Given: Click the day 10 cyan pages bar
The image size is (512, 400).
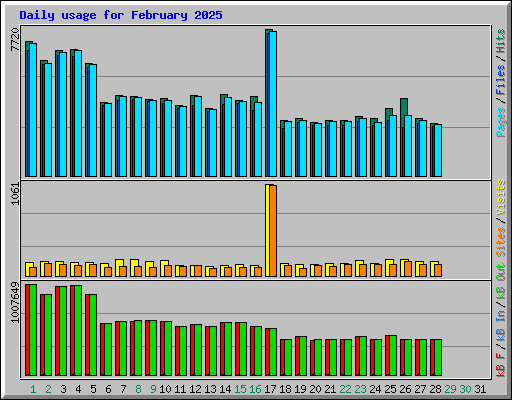Looking at the screenshot, I should [x=168, y=138].
